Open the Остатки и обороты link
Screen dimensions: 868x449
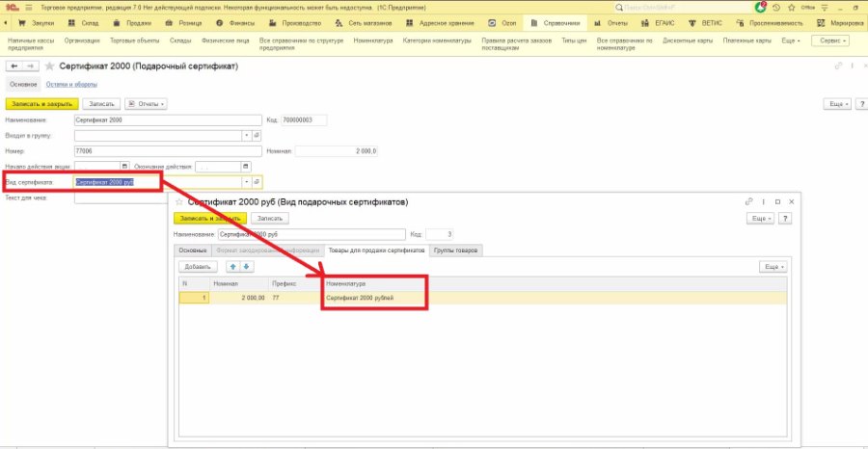tap(72, 85)
